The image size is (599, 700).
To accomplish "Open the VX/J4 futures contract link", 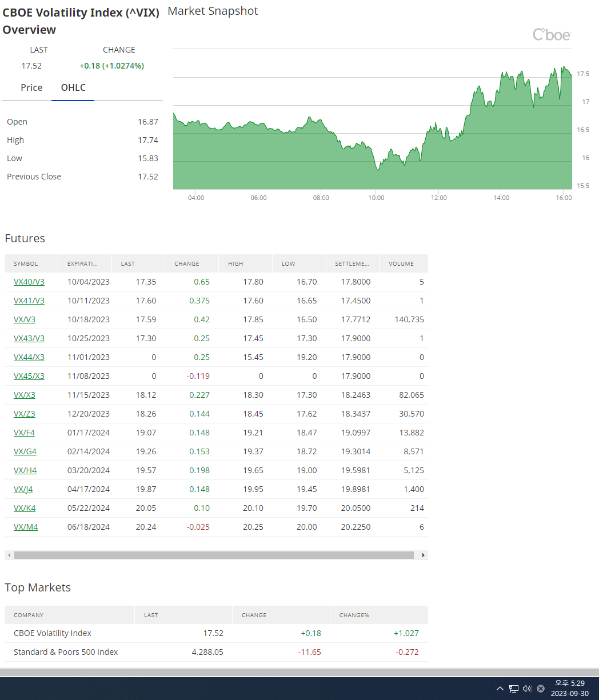I will (x=23, y=489).
